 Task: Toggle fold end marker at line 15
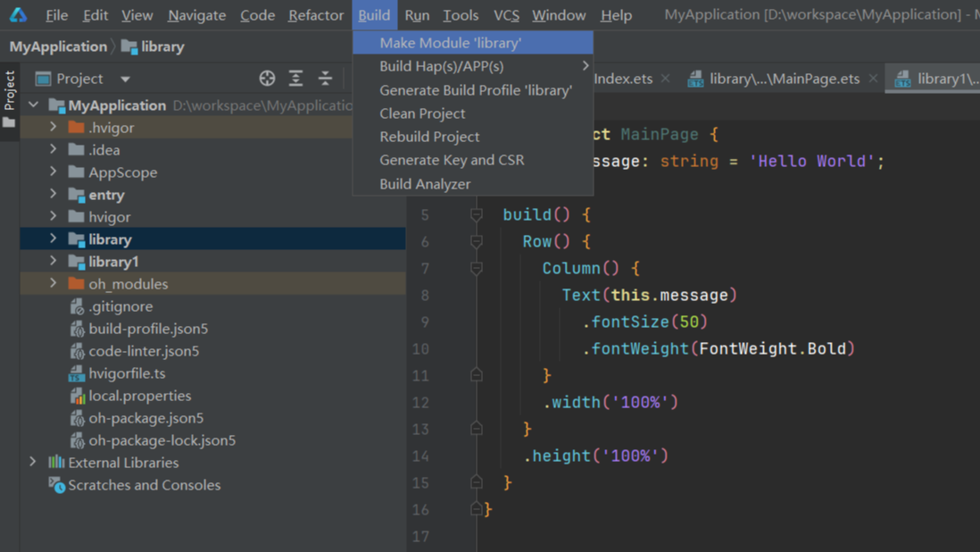(477, 482)
